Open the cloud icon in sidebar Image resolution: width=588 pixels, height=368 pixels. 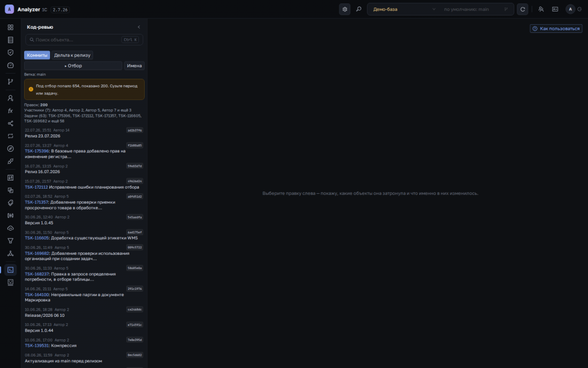(10, 228)
